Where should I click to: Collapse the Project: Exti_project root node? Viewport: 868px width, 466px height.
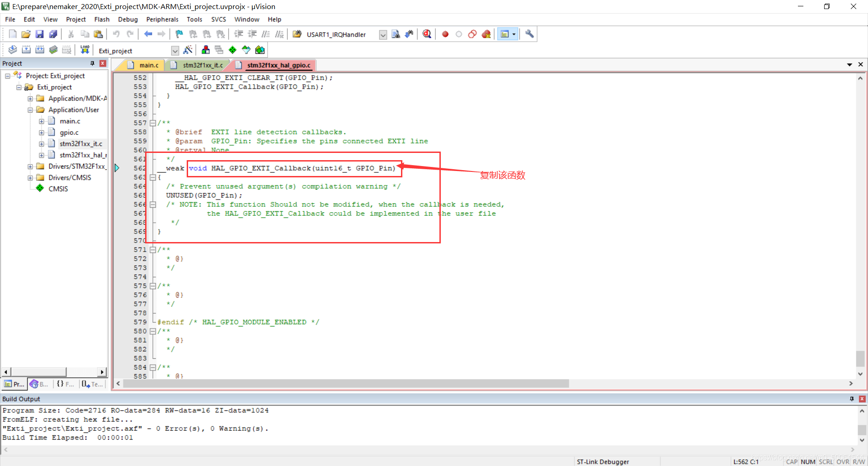click(8, 76)
